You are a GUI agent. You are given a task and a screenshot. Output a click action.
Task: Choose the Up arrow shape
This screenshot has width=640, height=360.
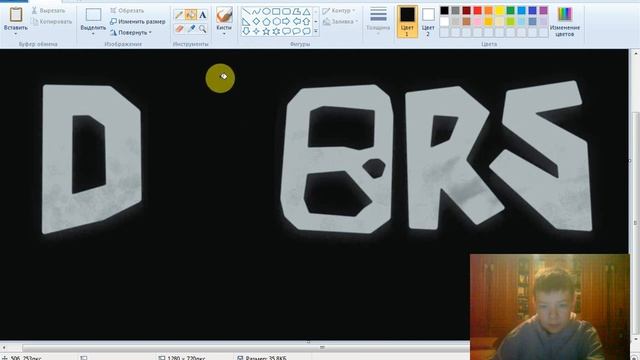click(x=306, y=21)
